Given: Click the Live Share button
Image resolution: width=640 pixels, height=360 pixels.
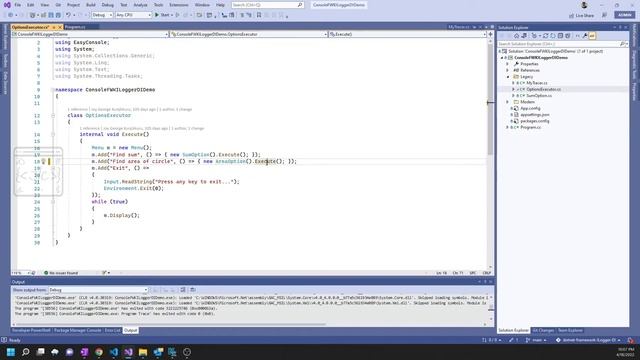Looking at the screenshot, I should 582,16.
